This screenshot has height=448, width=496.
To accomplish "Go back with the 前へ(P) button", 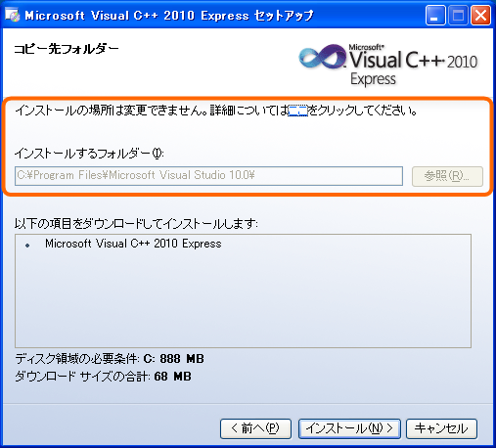I will pos(255,428).
